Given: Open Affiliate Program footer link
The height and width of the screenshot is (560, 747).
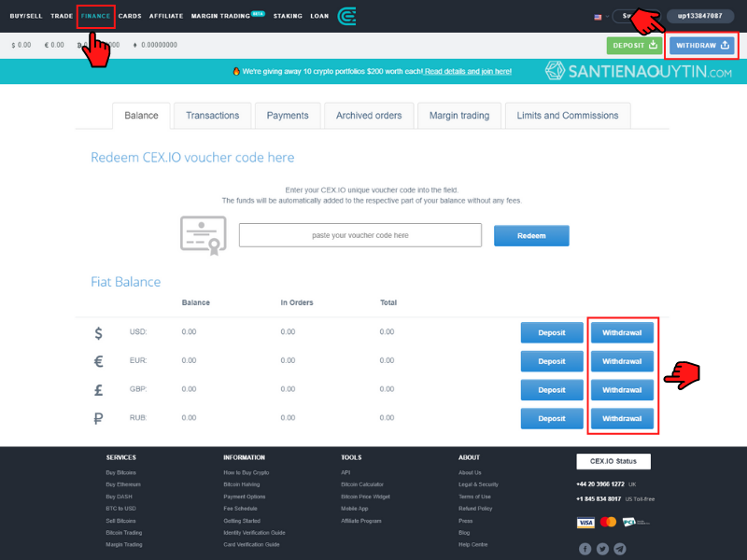Looking at the screenshot, I should pos(361,521).
